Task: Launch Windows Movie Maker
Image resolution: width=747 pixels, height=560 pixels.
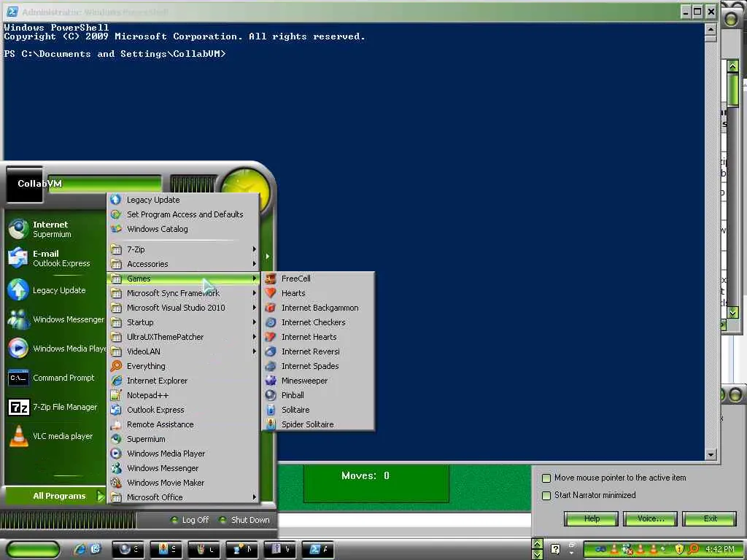Action: pyautogui.click(x=183, y=483)
